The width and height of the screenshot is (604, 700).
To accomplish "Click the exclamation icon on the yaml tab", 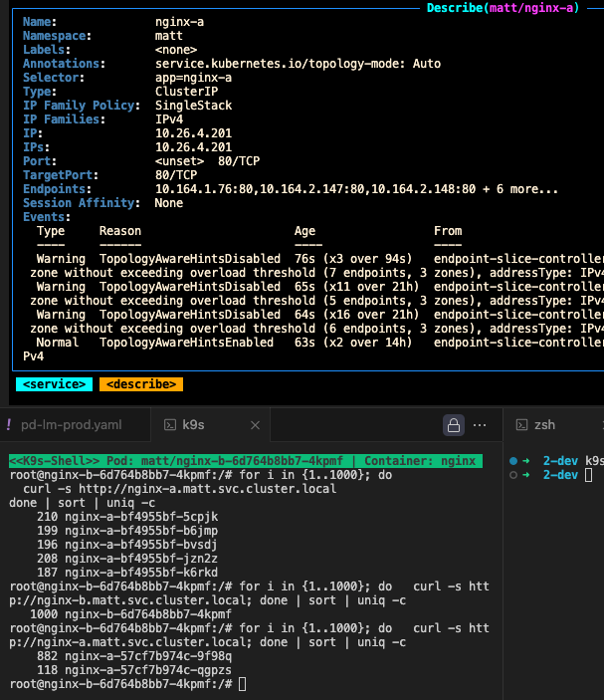I will coord(9,425).
